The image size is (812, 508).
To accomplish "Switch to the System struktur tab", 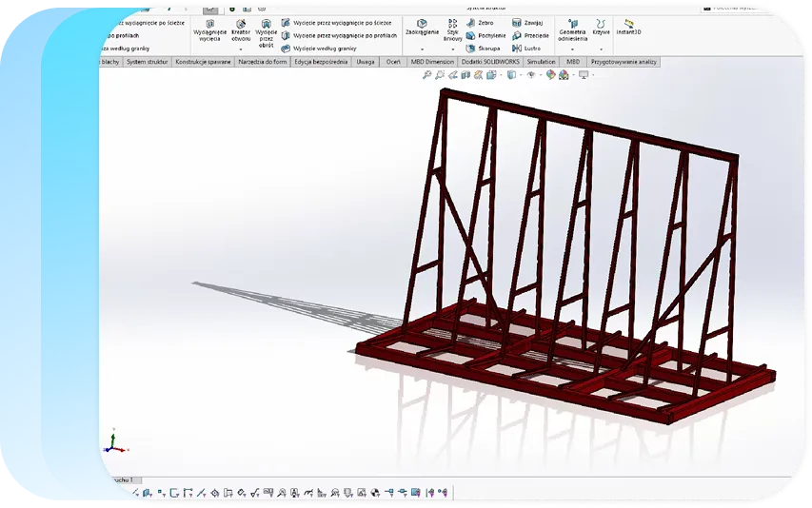I will (147, 62).
